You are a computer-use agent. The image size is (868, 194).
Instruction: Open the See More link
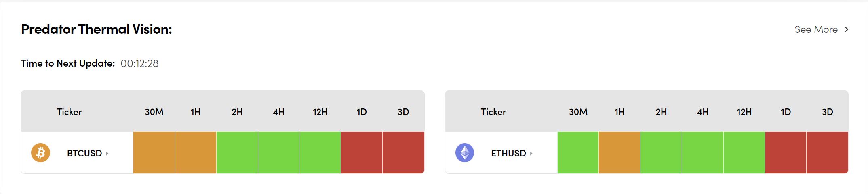[x=816, y=29]
